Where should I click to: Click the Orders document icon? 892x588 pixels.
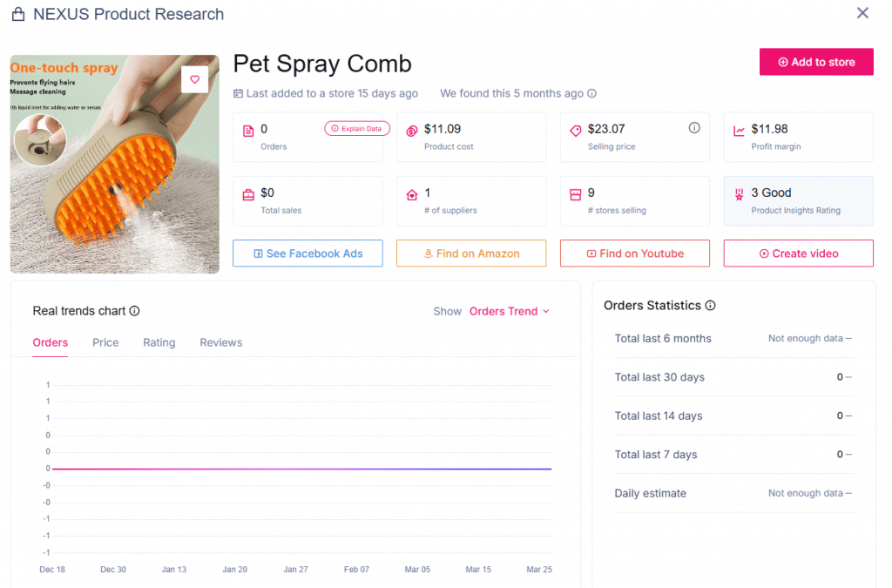(x=248, y=131)
